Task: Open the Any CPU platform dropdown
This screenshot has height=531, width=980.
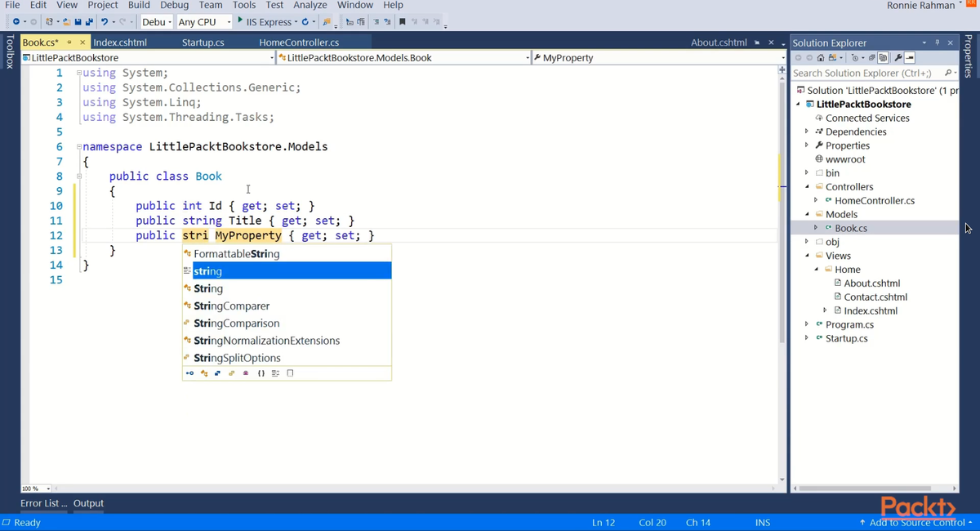Action: (x=205, y=22)
